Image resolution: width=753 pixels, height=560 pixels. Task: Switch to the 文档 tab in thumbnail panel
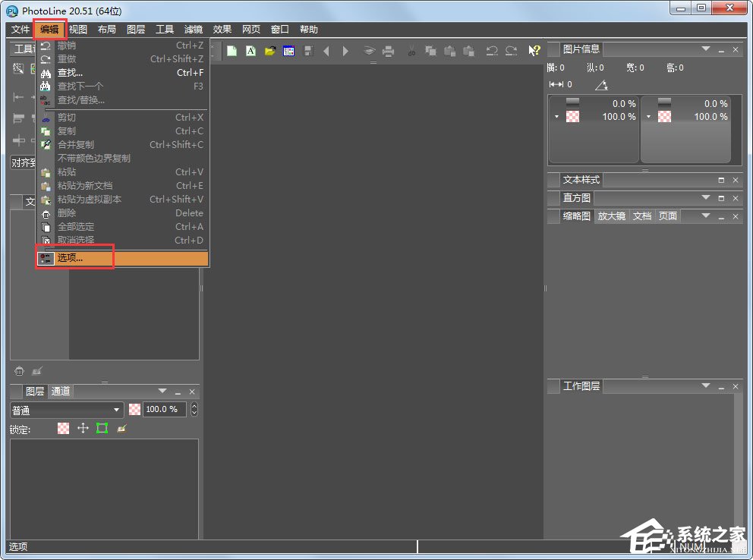click(642, 216)
